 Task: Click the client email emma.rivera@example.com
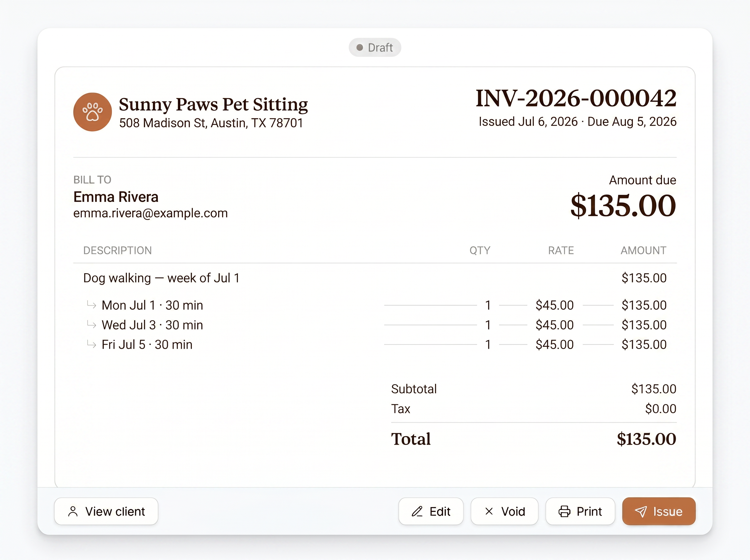tap(151, 213)
